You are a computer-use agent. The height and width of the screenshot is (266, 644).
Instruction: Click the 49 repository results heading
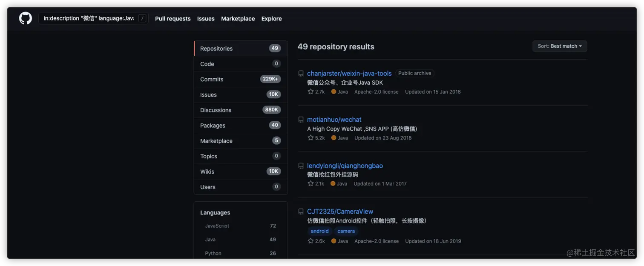336,47
